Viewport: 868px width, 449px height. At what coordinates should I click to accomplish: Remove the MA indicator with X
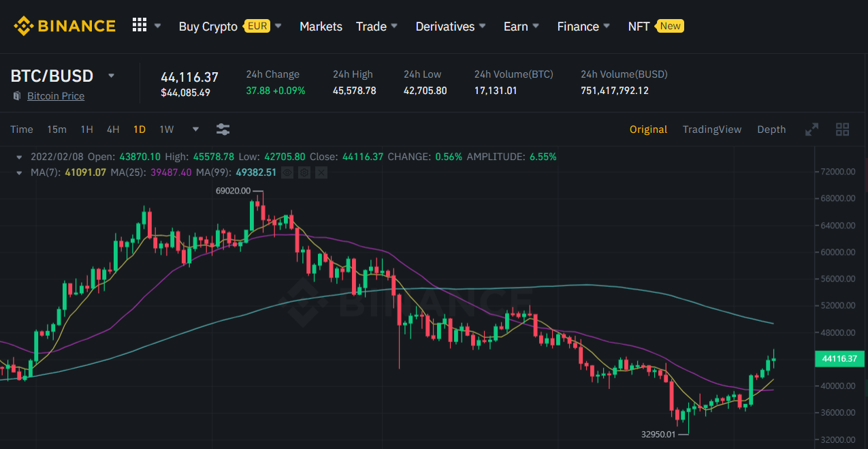click(321, 173)
